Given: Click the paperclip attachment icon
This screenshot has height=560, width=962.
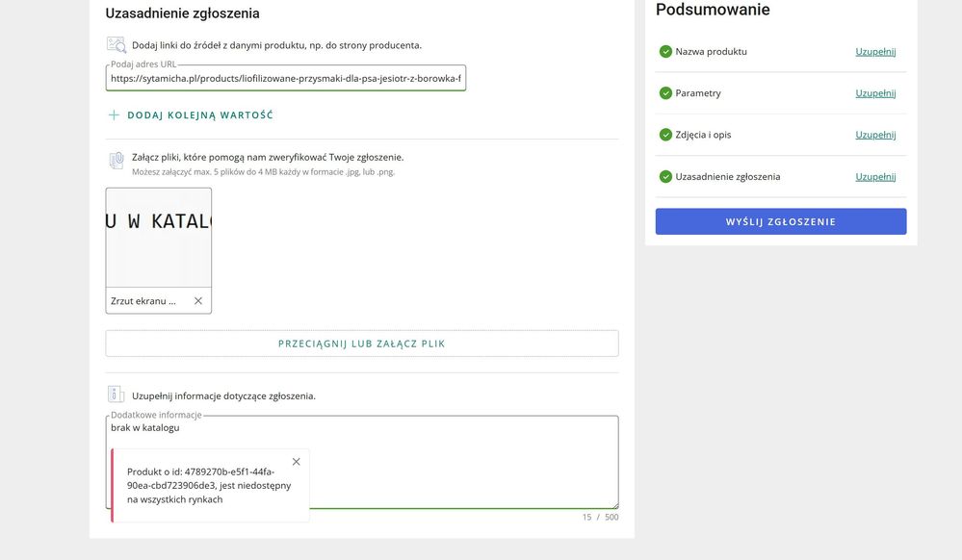Looking at the screenshot, I should coord(116,160).
